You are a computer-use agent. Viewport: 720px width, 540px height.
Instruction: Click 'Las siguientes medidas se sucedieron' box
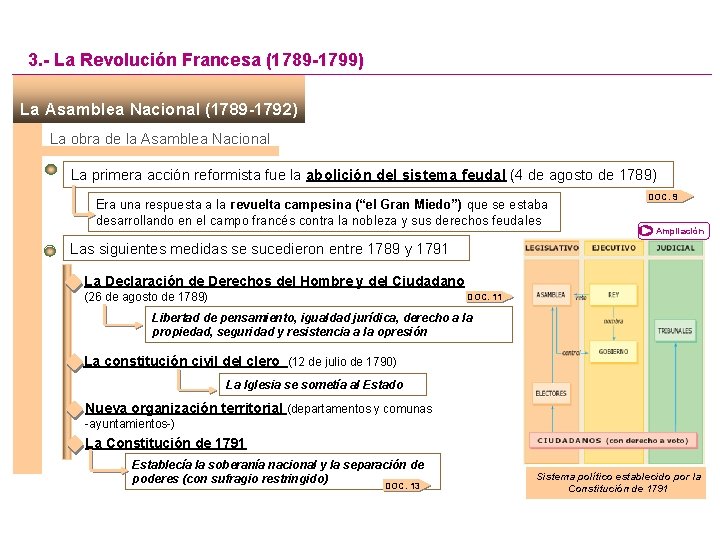tap(266, 248)
